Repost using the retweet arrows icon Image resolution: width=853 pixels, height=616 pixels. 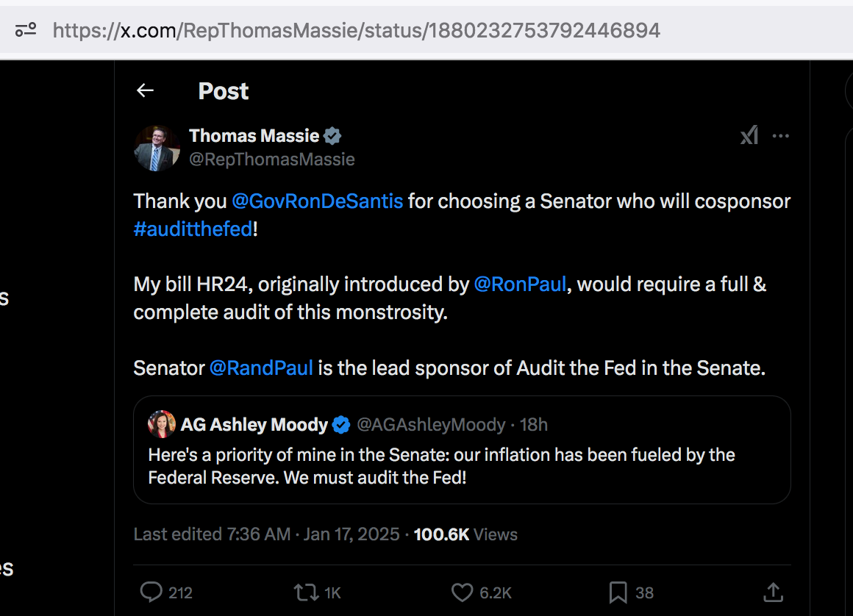304,592
